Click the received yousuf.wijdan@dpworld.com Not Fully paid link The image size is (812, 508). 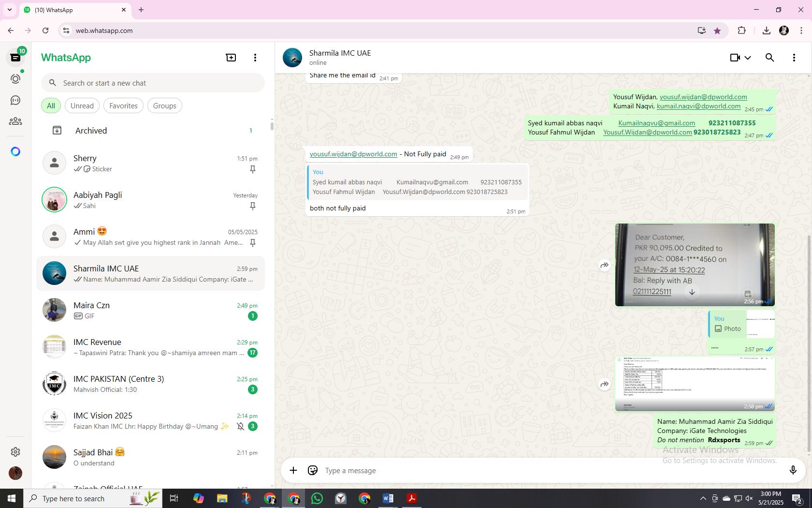click(x=353, y=154)
